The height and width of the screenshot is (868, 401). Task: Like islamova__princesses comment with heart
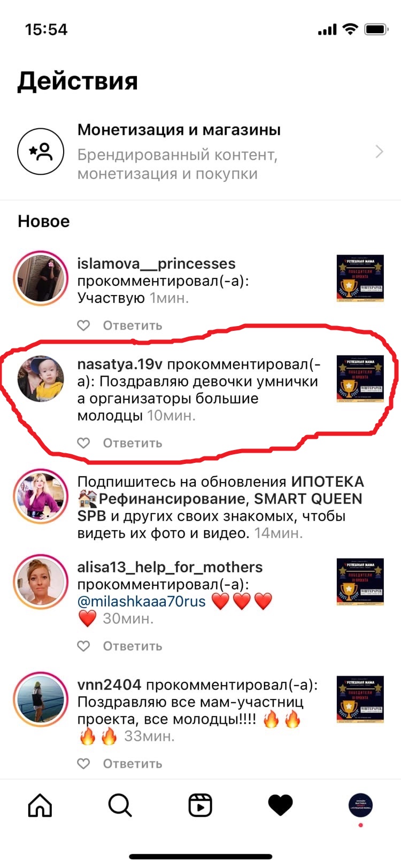click(83, 325)
